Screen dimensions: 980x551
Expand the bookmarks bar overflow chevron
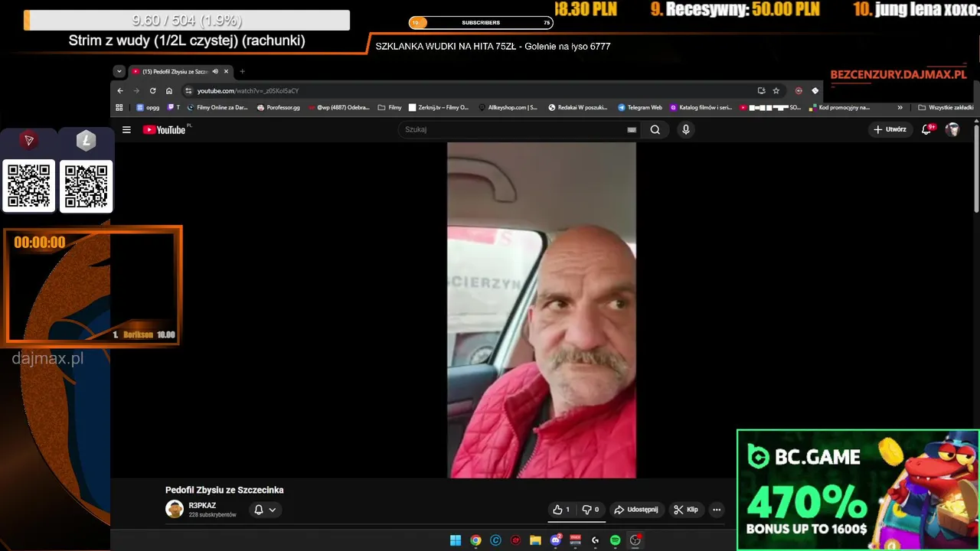pos(900,108)
